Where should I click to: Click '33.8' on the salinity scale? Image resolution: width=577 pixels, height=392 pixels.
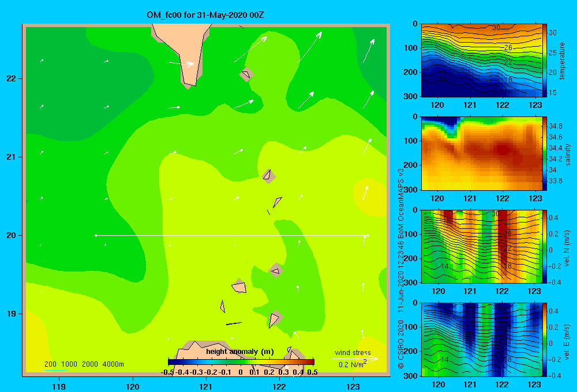coord(555,181)
